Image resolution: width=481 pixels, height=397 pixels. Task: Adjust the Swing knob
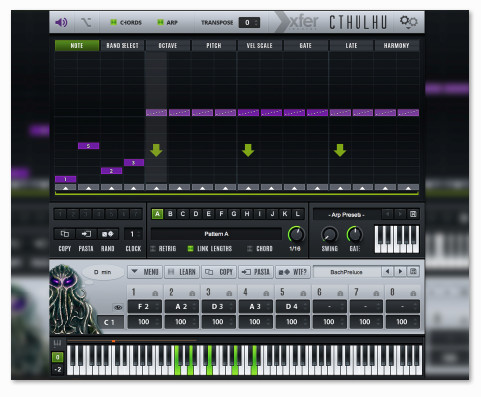(329, 235)
